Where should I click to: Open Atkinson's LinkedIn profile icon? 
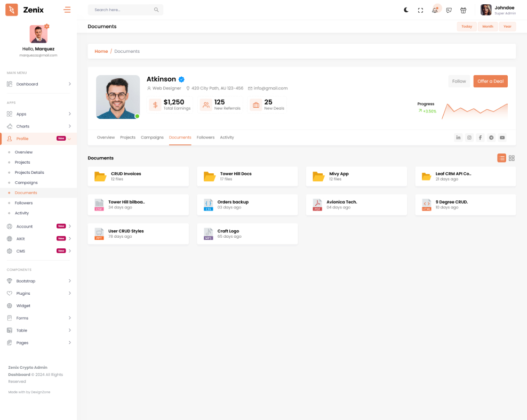[x=458, y=138]
